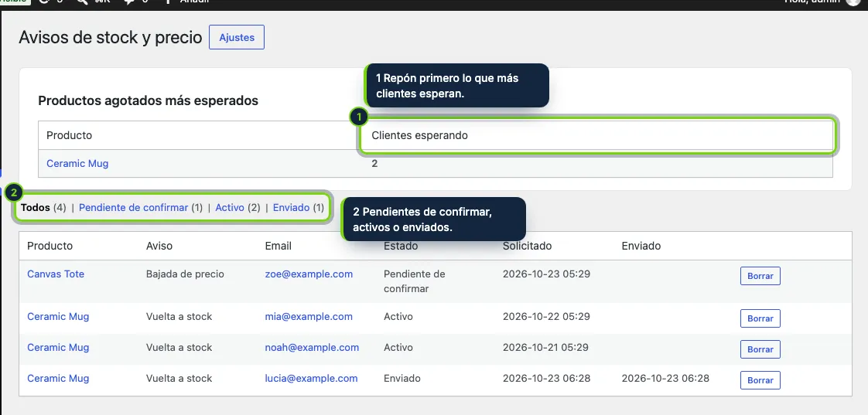
Task: Open the Ajustes settings button
Action: coord(237,37)
